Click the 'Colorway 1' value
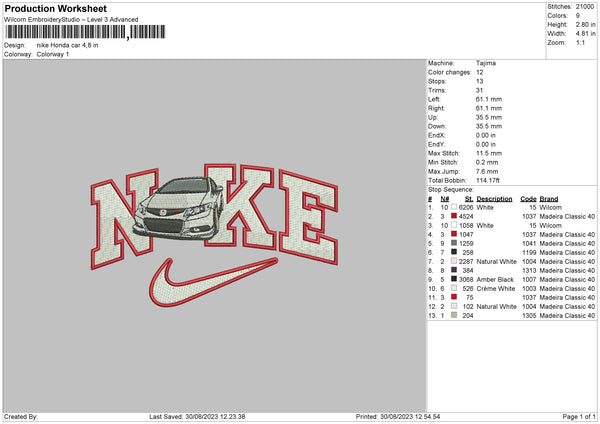This screenshot has width=600, height=424. (x=53, y=54)
